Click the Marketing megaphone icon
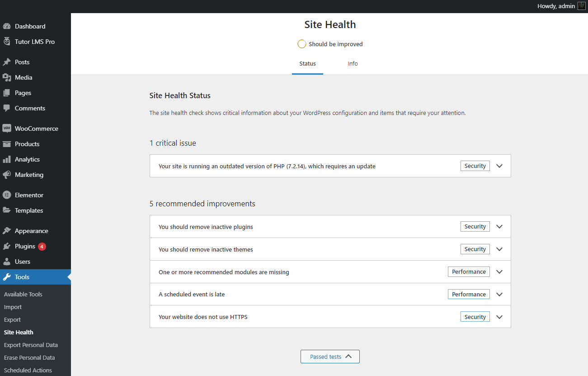588x376 pixels. coord(7,175)
